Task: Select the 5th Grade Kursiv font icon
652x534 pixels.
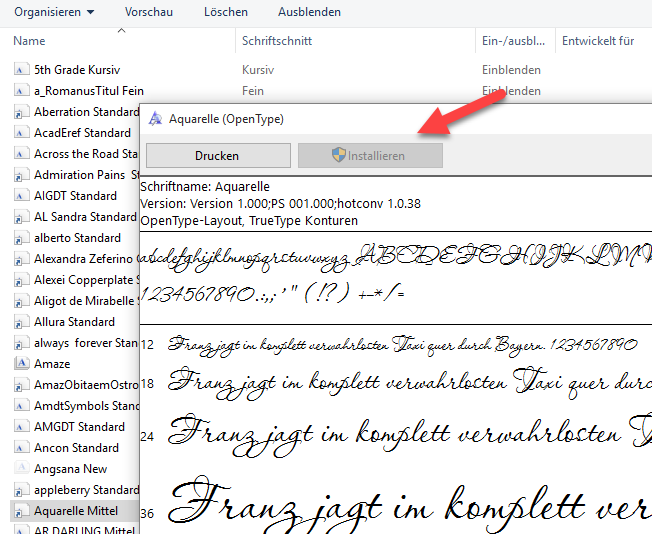Action: (21, 70)
